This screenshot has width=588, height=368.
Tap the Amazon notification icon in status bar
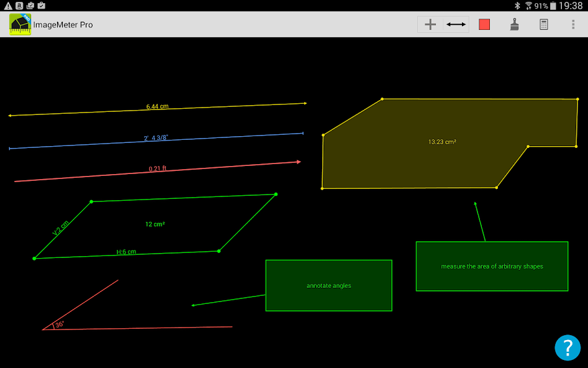click(x=19, y=6)
